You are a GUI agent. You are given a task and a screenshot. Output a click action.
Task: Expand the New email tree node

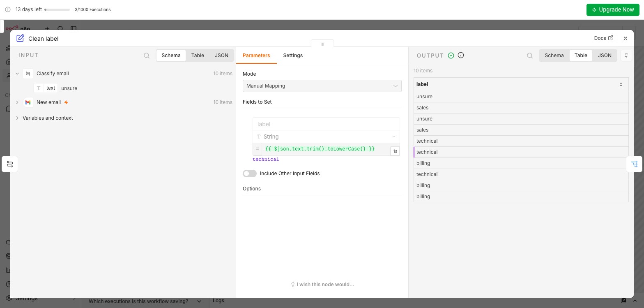click(17, 102)
